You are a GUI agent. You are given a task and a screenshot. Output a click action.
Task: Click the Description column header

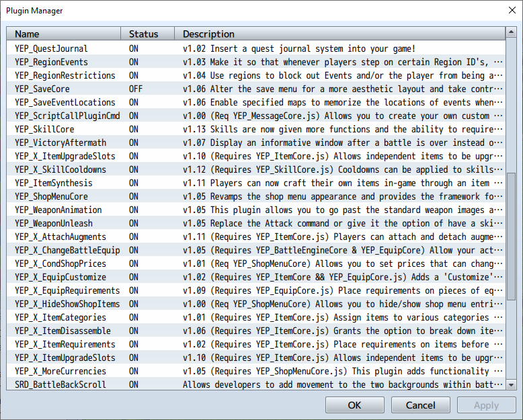coord(340,34)
